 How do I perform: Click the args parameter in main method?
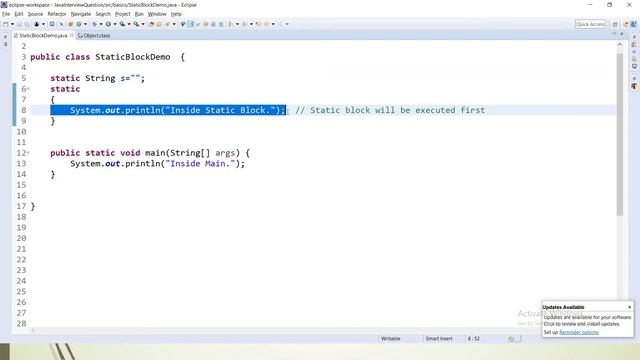225,153
